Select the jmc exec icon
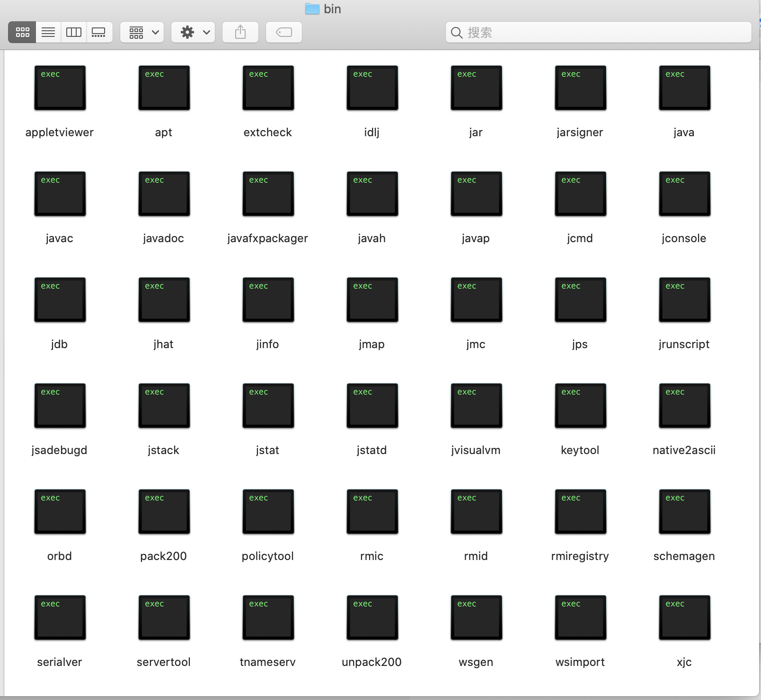 coord(477,300)
